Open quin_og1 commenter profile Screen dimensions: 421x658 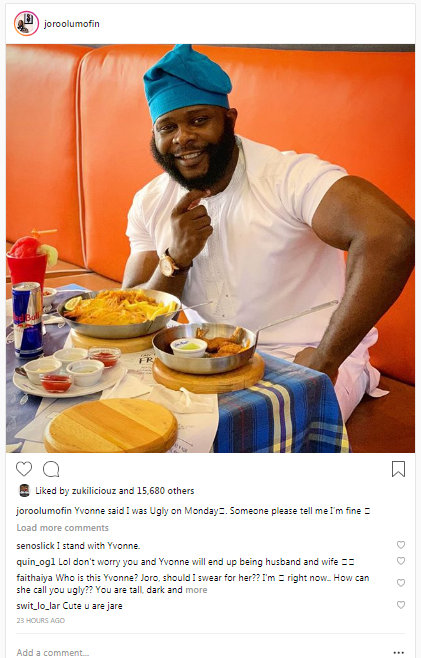point(36,562)
